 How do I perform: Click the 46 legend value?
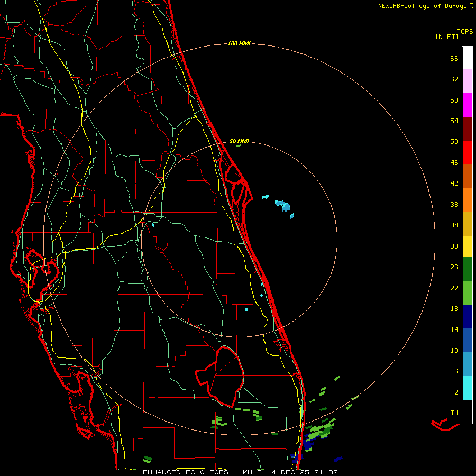[454, 163]
